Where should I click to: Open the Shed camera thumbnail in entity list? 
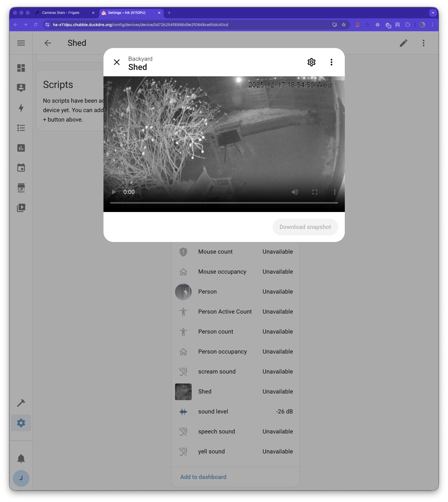(183, 392)
